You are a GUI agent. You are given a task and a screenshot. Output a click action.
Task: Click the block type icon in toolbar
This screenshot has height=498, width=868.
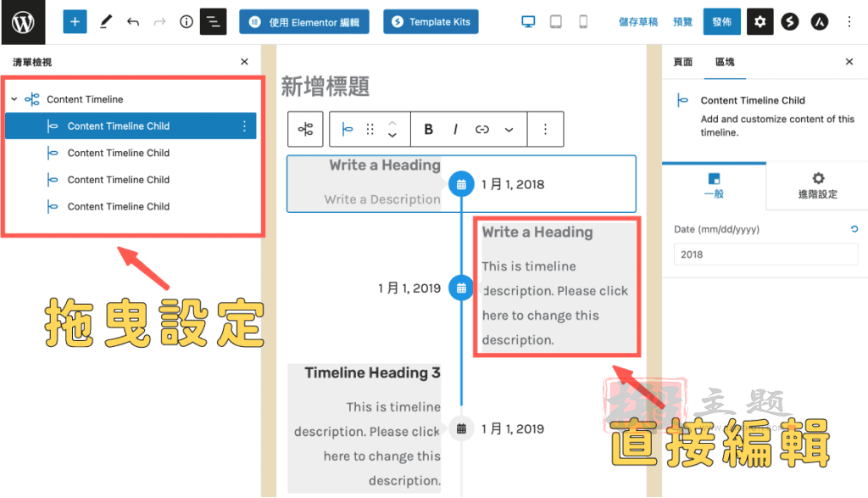coord(347,129)
